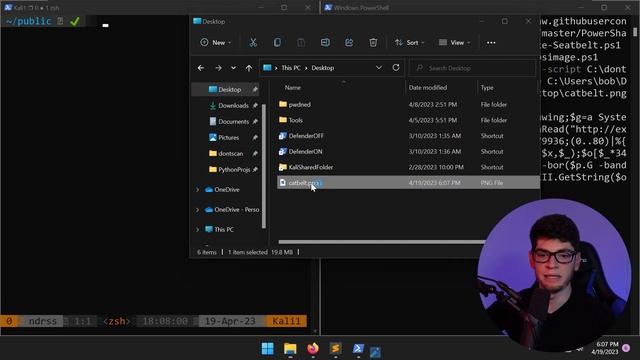Open recent locations chevron
The height and width of the screenshot is (360, 640).
(x=233, y=68)
